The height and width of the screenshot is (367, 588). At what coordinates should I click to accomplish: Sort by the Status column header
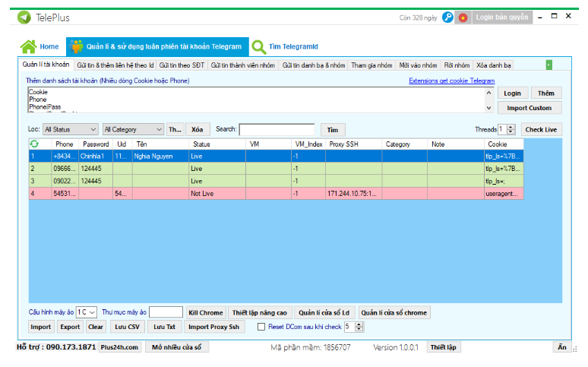[x=217, y=144]
